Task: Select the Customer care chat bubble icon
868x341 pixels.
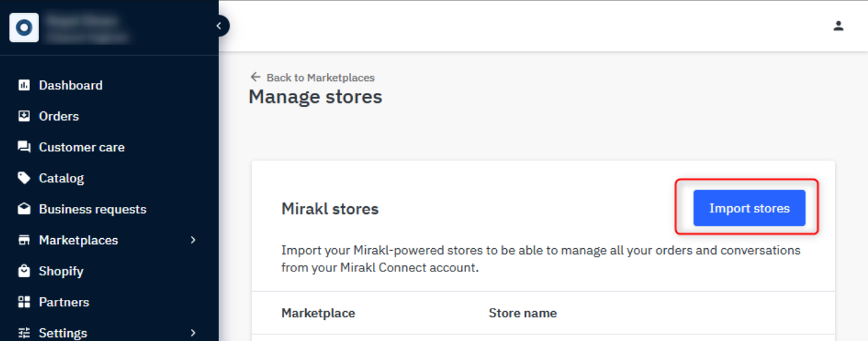Action: click(x=24, y=147)
